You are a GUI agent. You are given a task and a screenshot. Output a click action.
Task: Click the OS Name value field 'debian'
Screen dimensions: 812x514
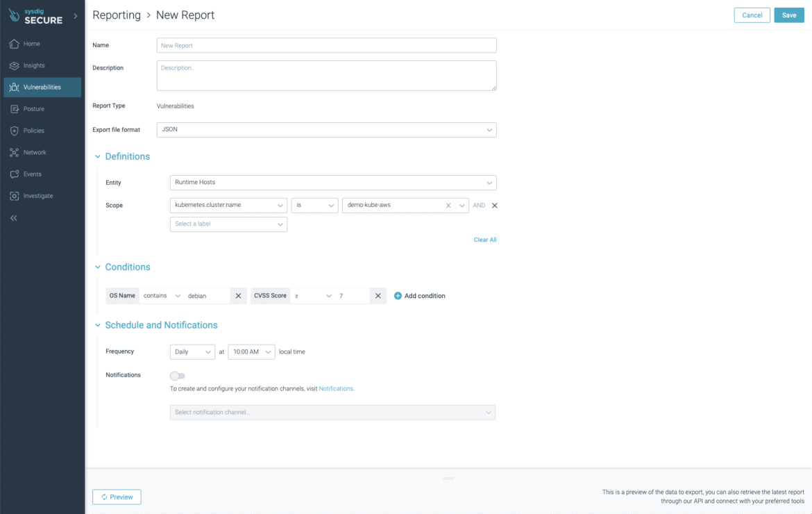(x=207, y=296)
